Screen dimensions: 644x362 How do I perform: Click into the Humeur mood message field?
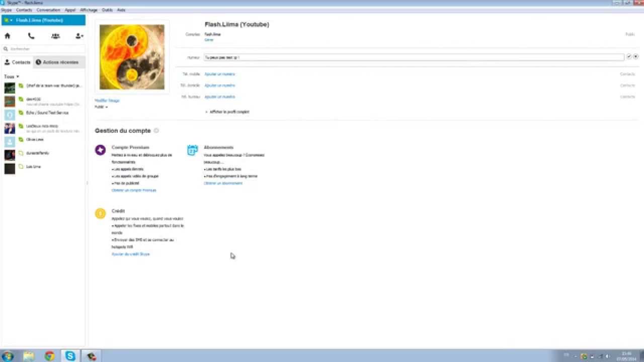point(414,57)
